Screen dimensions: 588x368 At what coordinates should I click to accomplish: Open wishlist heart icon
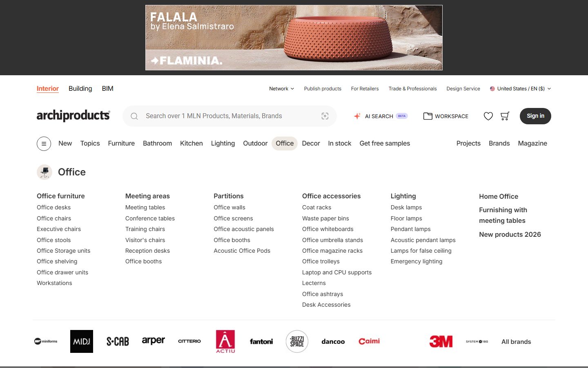(x=488, y=116)
